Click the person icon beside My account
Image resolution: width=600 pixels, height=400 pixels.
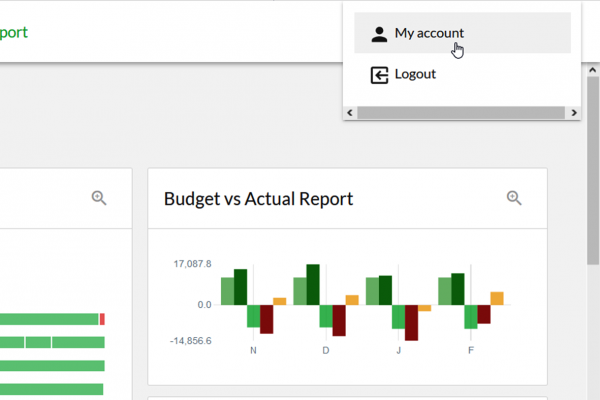pos(379,34)
